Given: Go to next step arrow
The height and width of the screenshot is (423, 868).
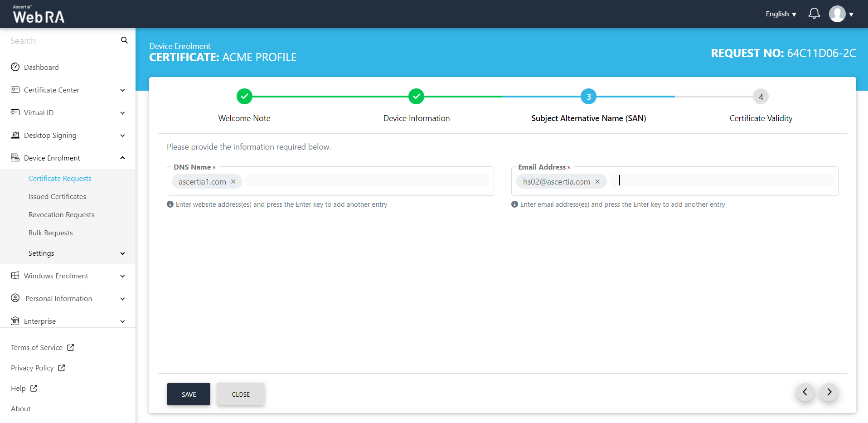Looking at the screenshot, I should pyautogui.click(x=829, y=392).
